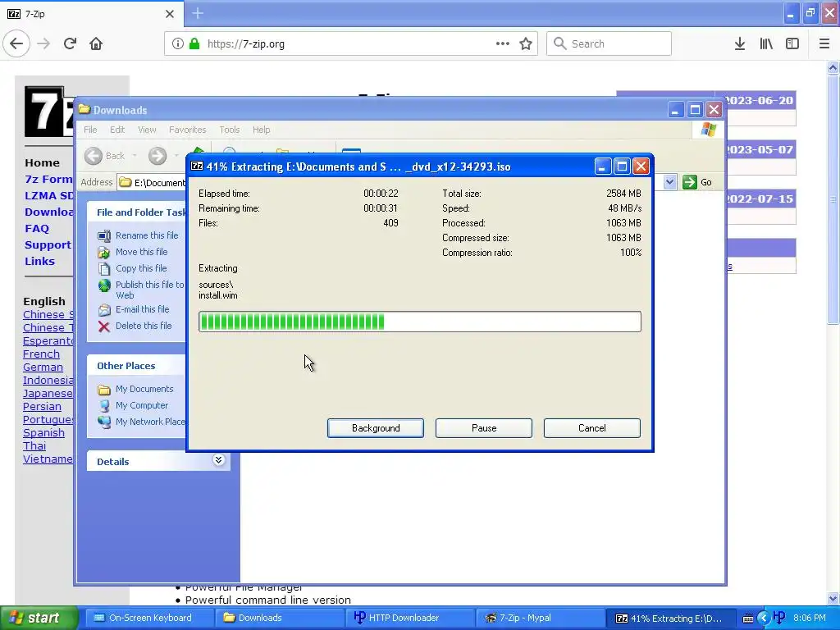Click keyboard icon in system tray
The height and width of the screenshot is (630, 840).
(x=748, y=619)
